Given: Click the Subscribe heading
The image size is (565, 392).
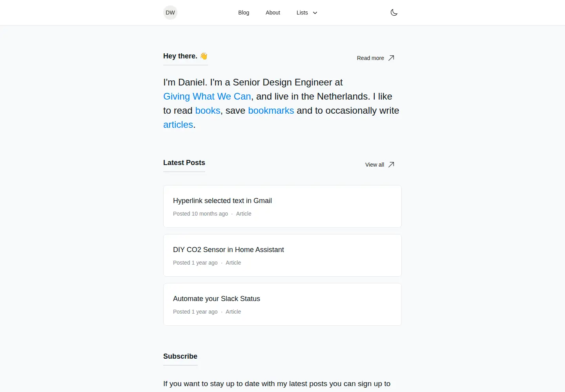Looking at the screenshot, I should click(180, 356).
